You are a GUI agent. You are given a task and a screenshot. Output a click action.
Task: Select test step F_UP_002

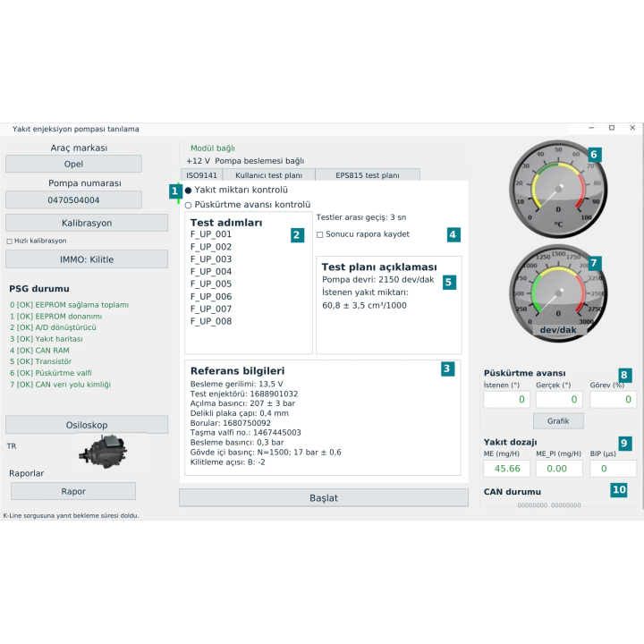(x=211, y=247)
